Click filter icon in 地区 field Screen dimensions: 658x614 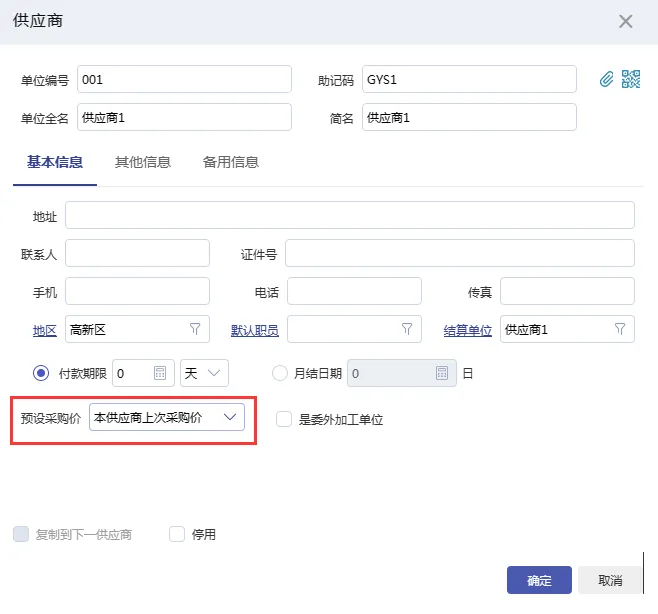195,329
